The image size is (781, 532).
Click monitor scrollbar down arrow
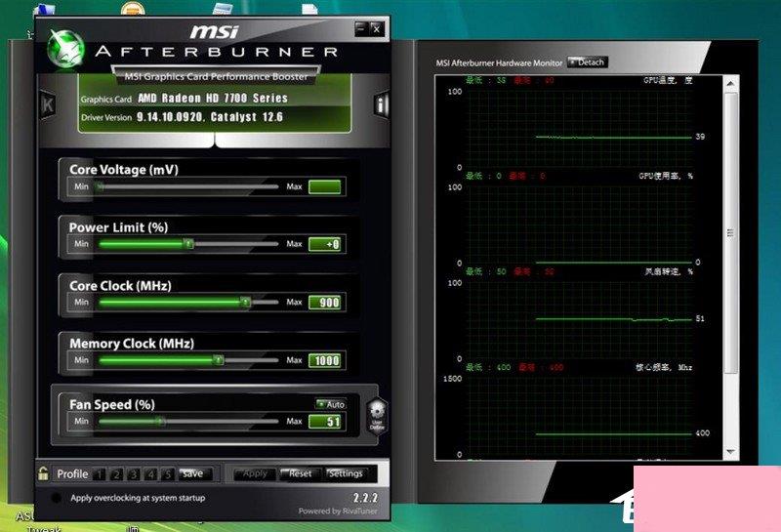pyautogui.click(x=730, y=452)
